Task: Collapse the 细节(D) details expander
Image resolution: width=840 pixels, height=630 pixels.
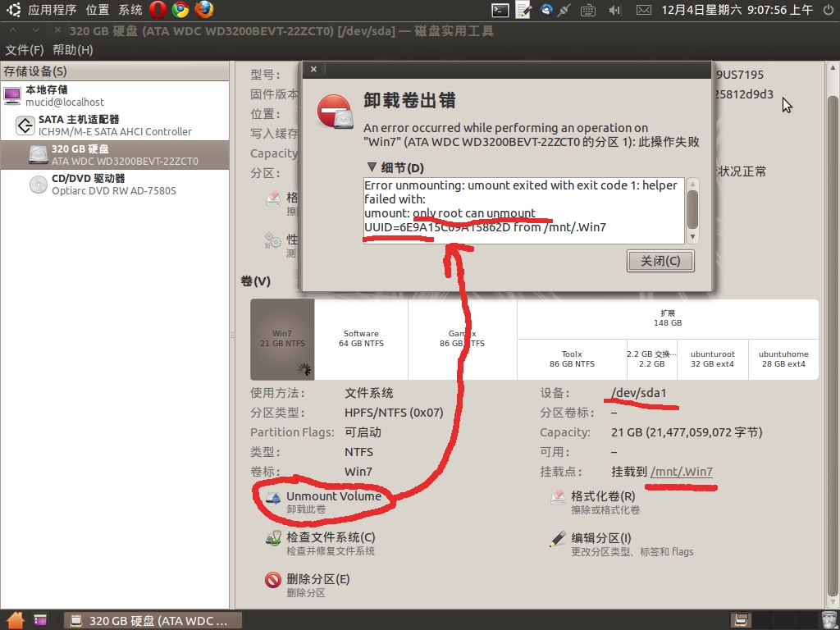Action: 371,168
